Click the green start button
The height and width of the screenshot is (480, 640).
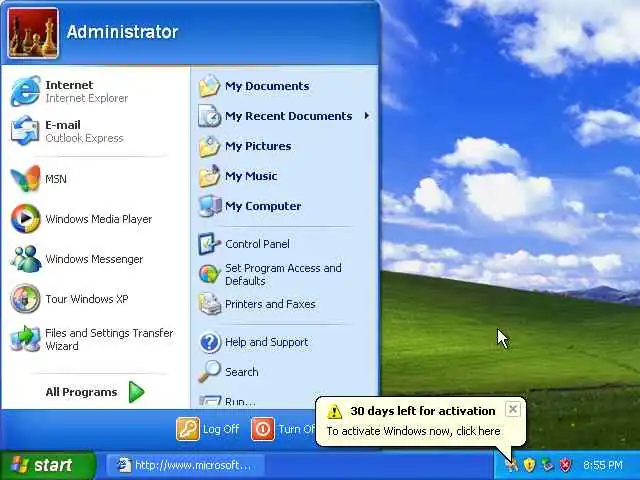point(48,465)
